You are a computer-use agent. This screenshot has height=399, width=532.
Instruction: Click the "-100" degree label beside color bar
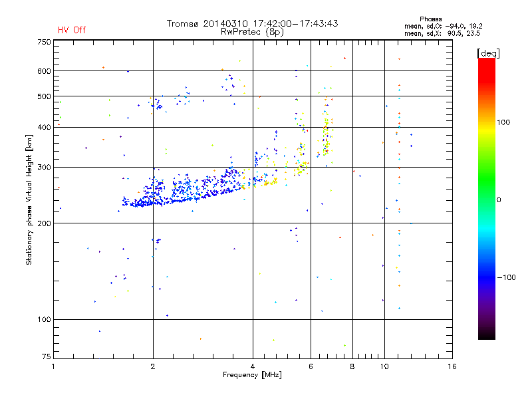pyautogui.click(x=506, y=277)
